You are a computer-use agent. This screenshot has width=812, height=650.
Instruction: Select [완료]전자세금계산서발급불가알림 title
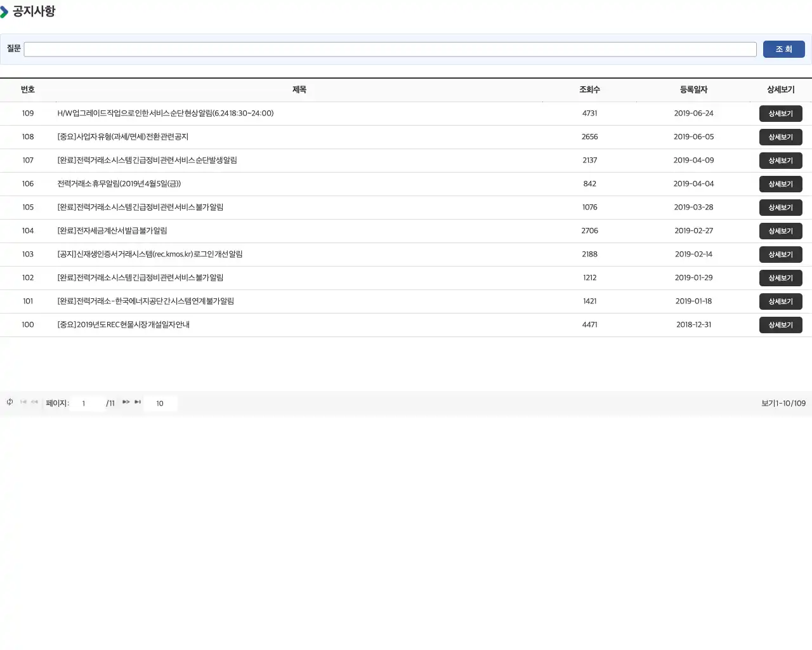[112, 230]
